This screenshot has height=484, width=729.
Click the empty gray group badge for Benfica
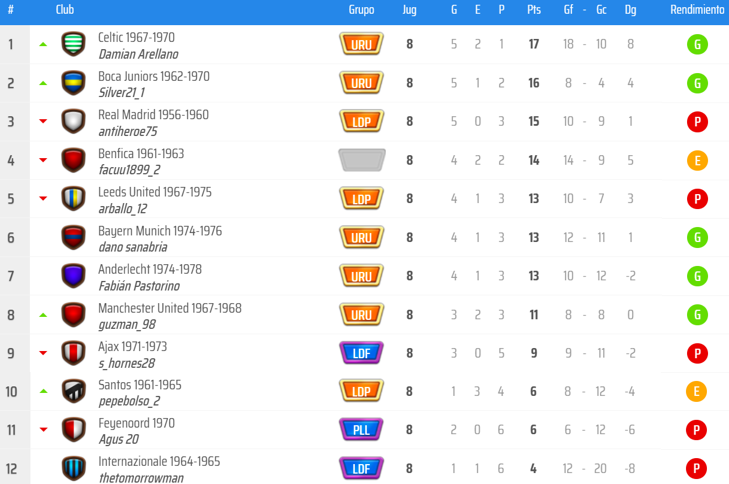coord(361,160)
